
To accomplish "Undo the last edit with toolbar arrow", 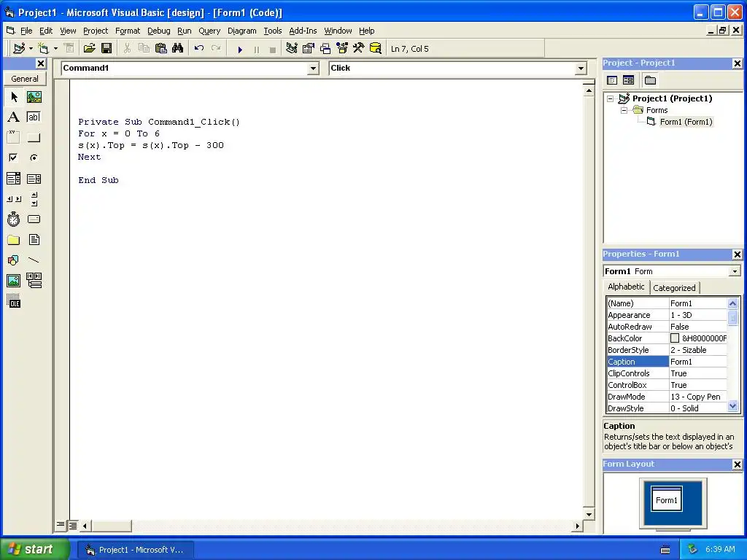I will pyautogui.click(x=199, y=49).
